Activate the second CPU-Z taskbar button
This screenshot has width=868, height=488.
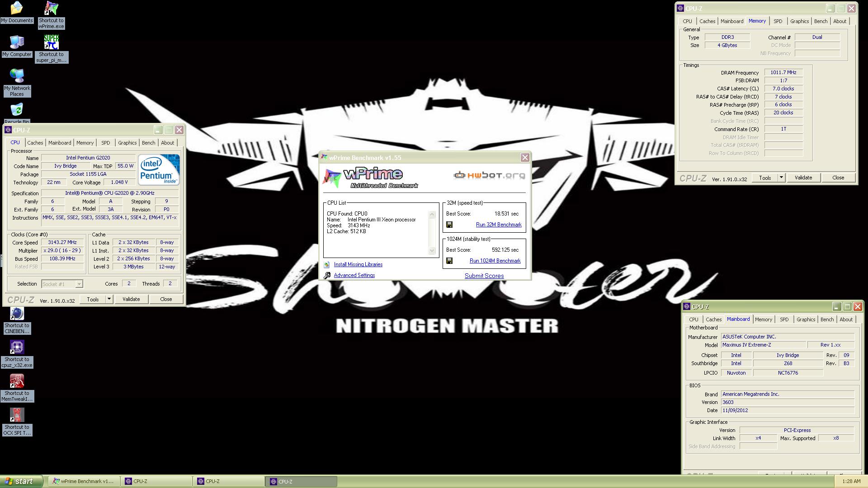coord(229,481)
